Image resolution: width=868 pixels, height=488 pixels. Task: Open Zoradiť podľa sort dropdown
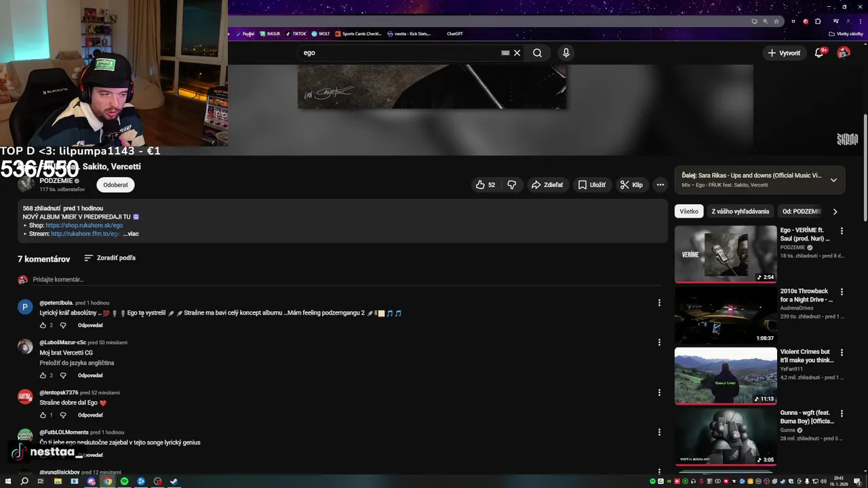[x=110, y=258]
